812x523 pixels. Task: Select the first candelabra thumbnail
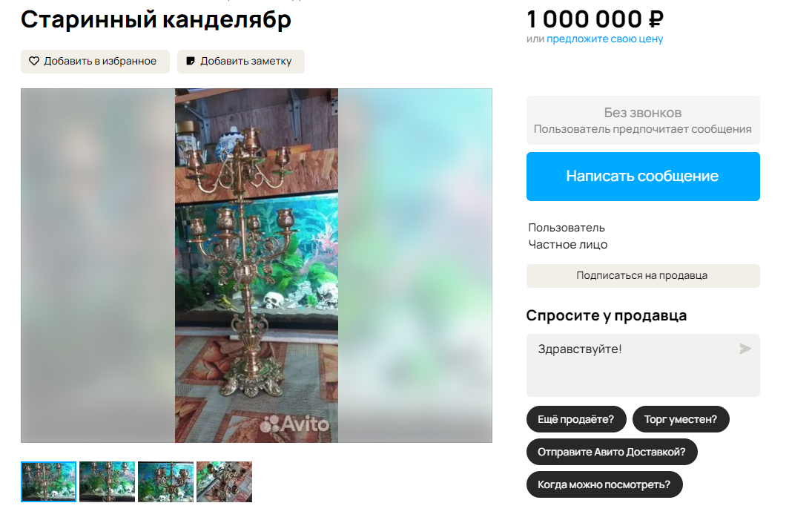click(x=49, y=481)
